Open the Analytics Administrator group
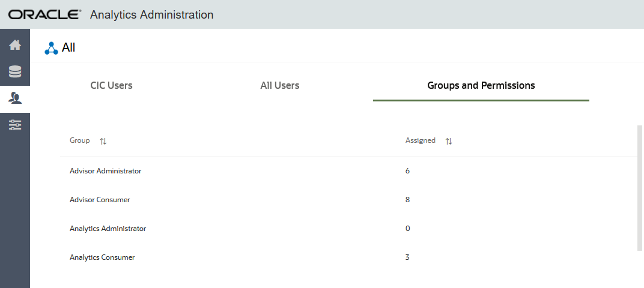The width and height of the screenshot is (644, 288). click(x=108, y=229)
